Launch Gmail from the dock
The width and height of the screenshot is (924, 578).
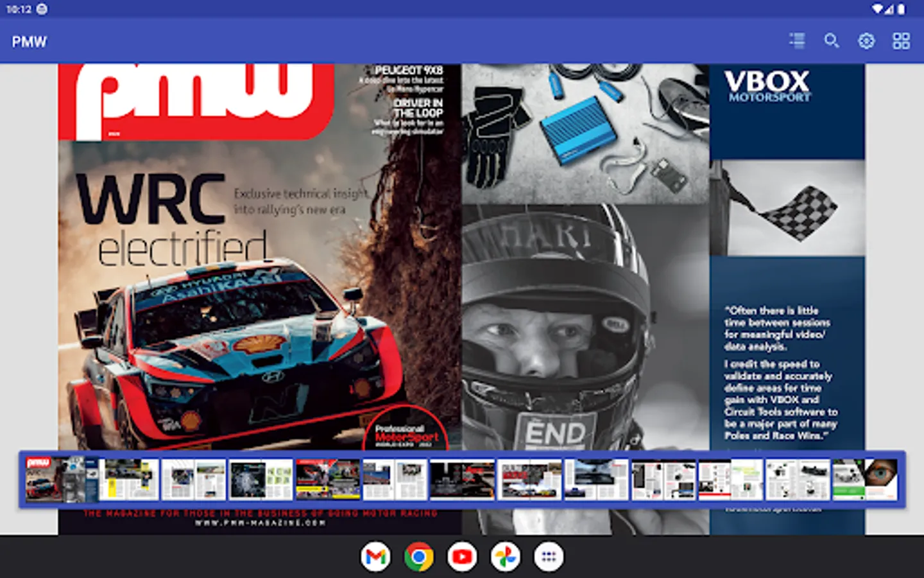375,557
